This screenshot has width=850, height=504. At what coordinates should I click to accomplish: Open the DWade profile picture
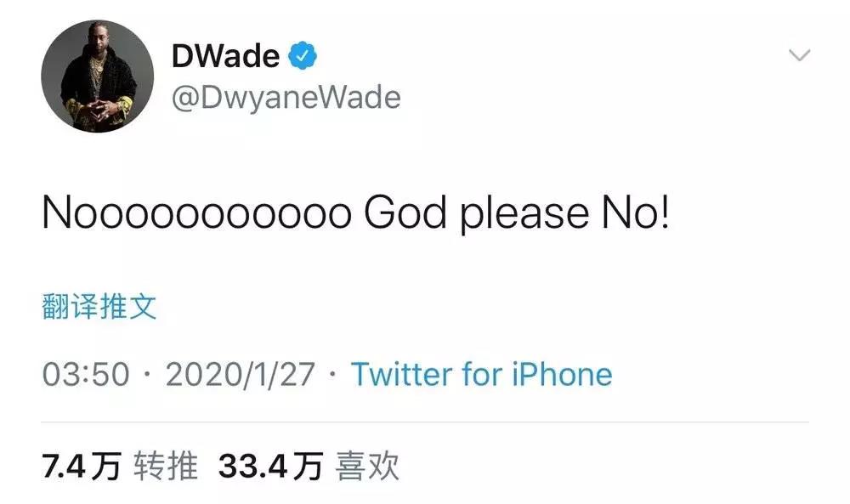(98, 76)
